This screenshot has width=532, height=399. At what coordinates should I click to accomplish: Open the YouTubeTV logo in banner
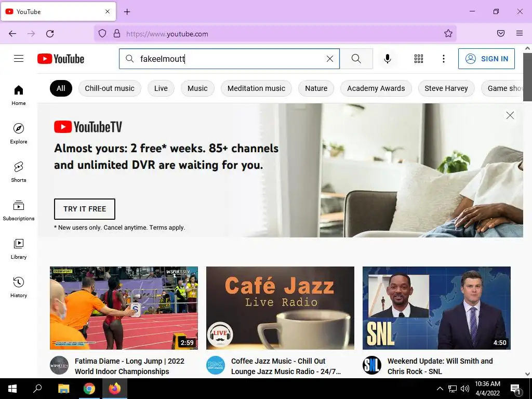coord(88,127)
